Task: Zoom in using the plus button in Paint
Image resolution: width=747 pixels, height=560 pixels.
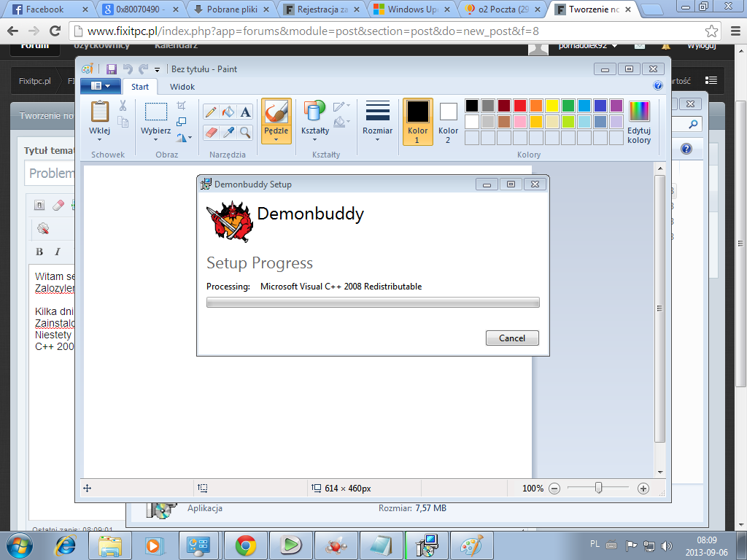Action: click(x=643, y=489)
